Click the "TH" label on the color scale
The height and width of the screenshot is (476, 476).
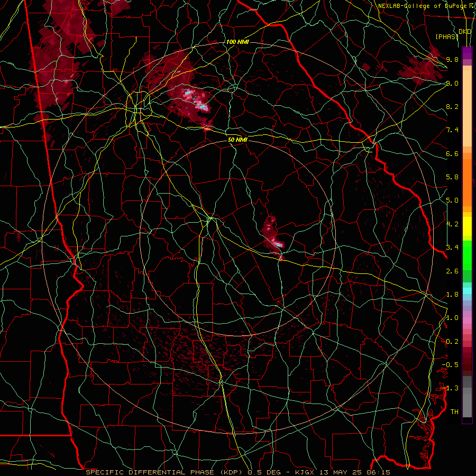(x=454, y=412)
